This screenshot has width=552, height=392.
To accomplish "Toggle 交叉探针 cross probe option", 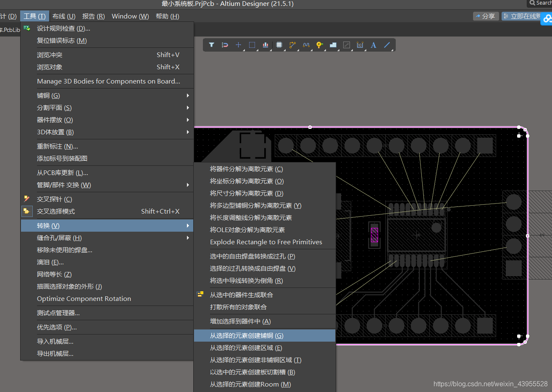I will 55,199.
